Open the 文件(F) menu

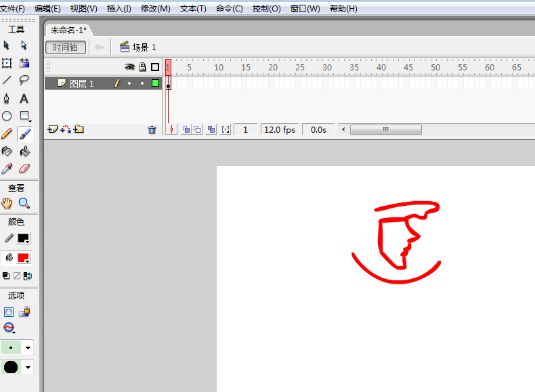[12, 9]
